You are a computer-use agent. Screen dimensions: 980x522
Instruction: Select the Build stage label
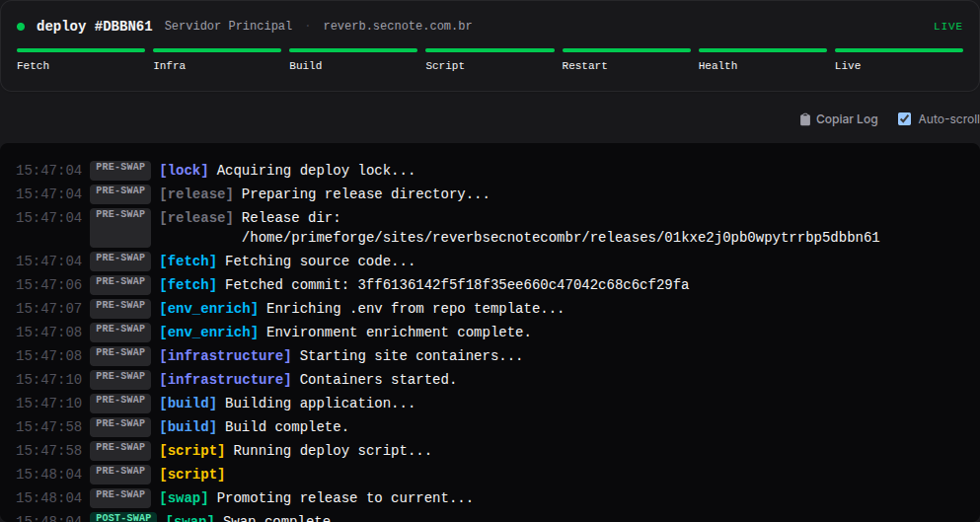coord(306,66)
